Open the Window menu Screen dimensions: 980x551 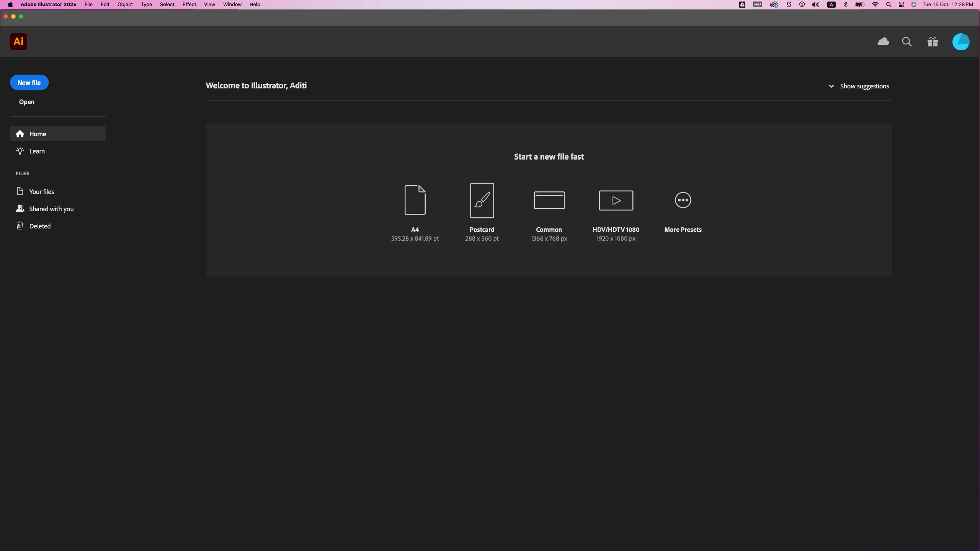click(232, 5)
